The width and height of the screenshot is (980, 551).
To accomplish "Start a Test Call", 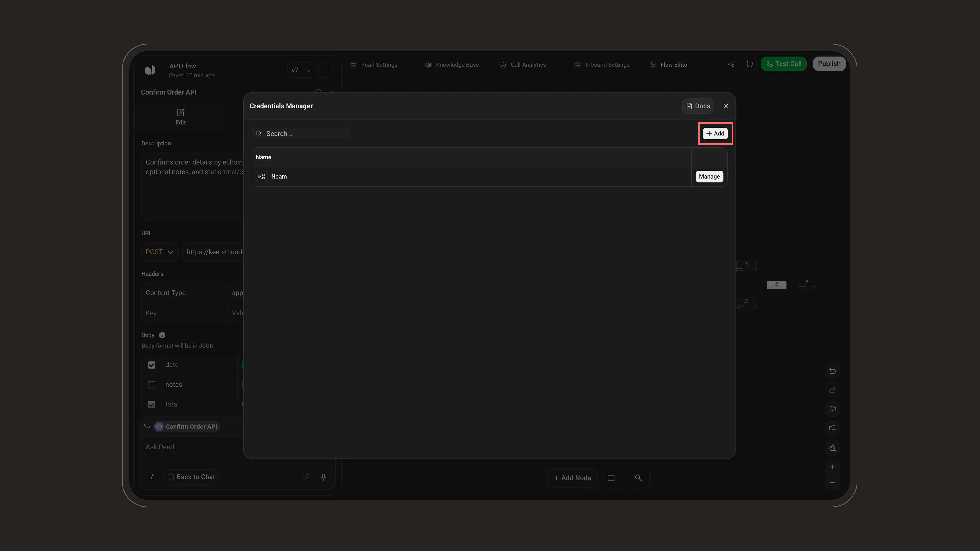I will click(783, 64).
